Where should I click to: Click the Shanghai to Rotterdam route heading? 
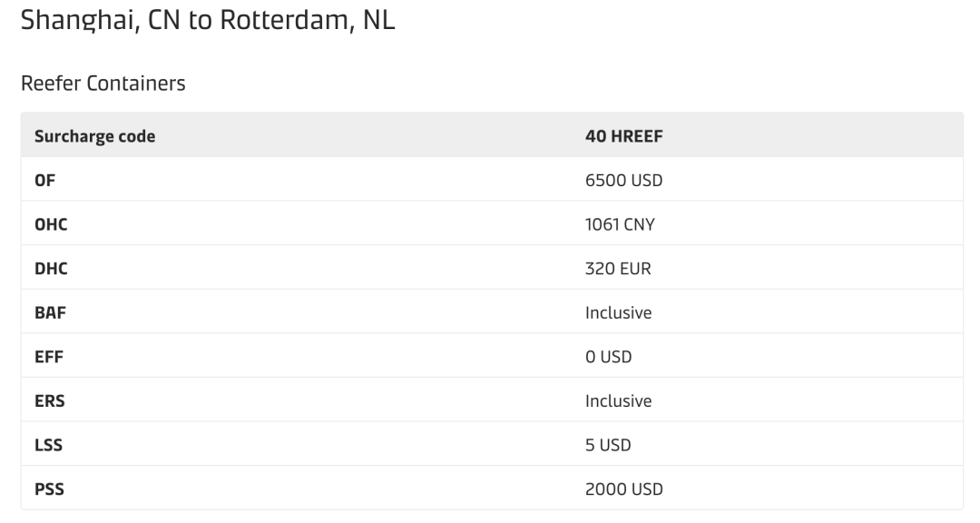coord(207,19)
